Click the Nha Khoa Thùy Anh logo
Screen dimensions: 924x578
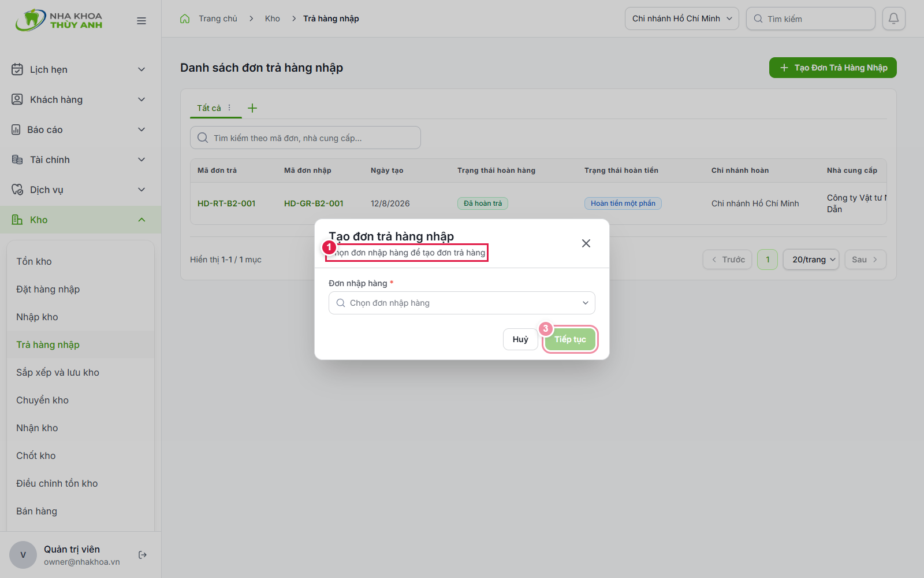point(59,20)
